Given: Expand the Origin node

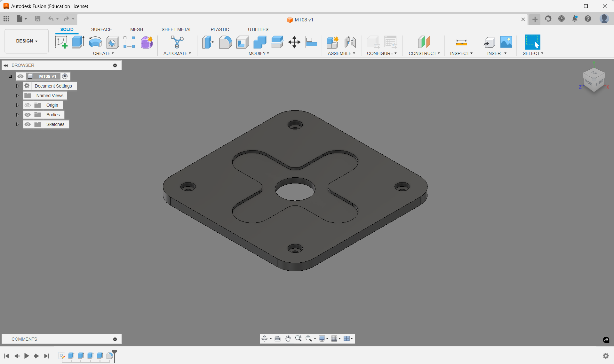Looking at the screenshot, I should [18, 105].
